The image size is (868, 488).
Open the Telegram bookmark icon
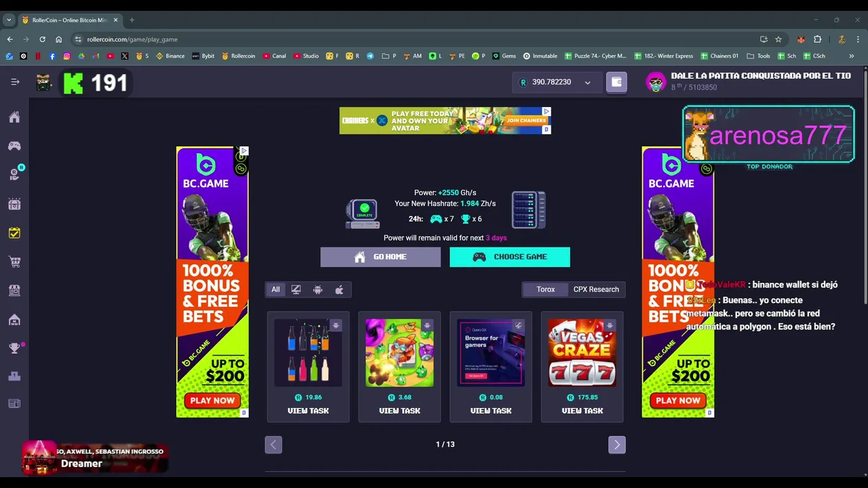pyautogui.click(x=370, y=56)
